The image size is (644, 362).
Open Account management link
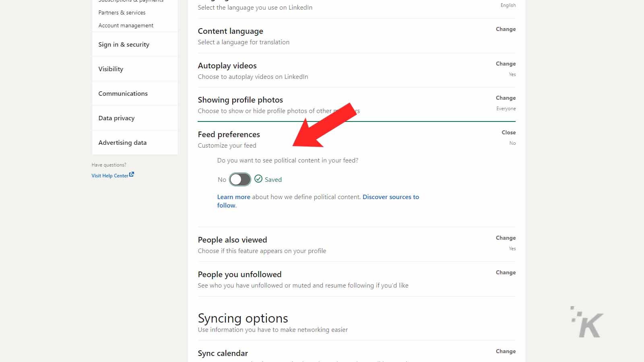[x=126, y=25]
